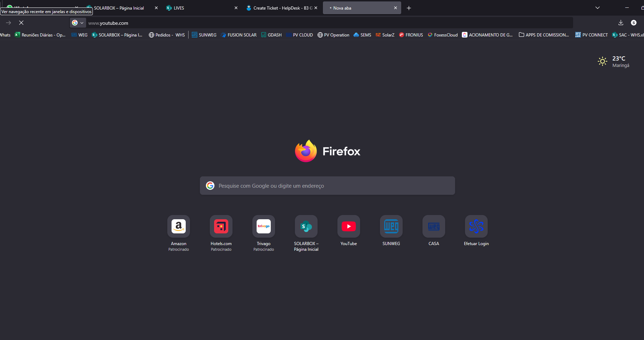
Task: Click the Maringá weather widget
Action: (614, 62)
